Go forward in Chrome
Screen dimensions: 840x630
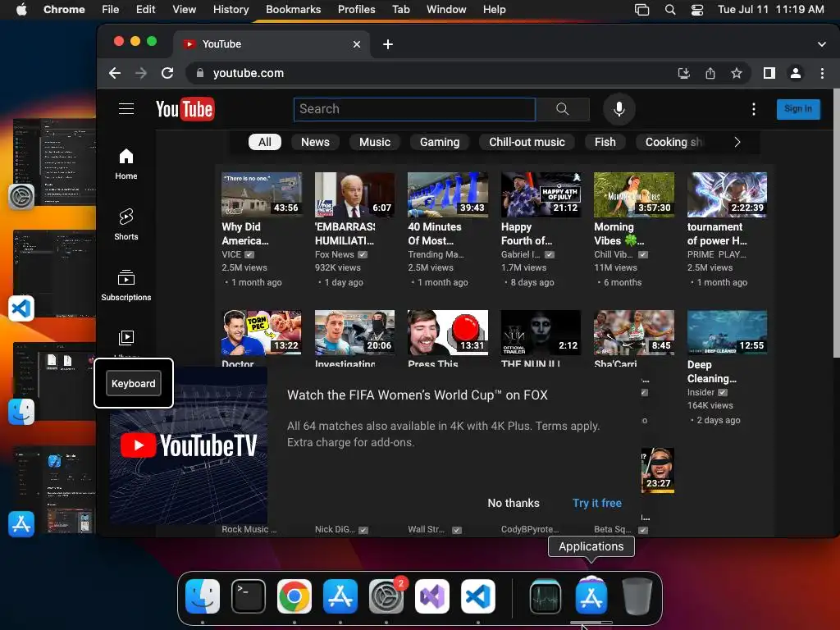click(141, 73)
